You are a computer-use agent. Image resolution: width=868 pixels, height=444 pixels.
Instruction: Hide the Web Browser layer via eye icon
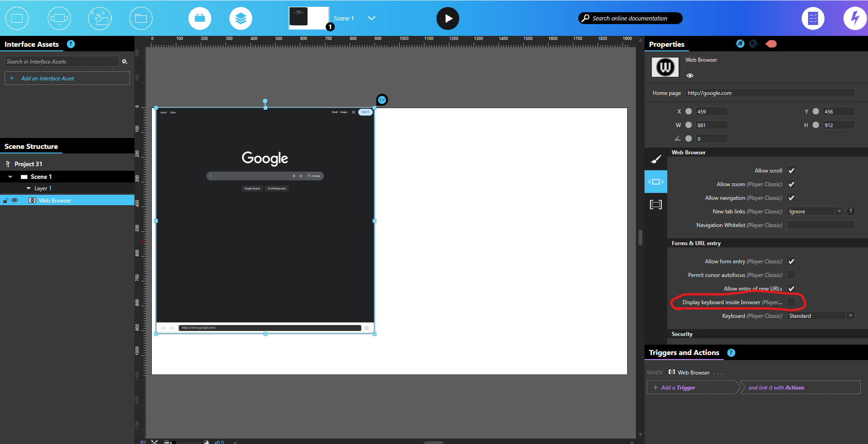click(x=15, y=200)
